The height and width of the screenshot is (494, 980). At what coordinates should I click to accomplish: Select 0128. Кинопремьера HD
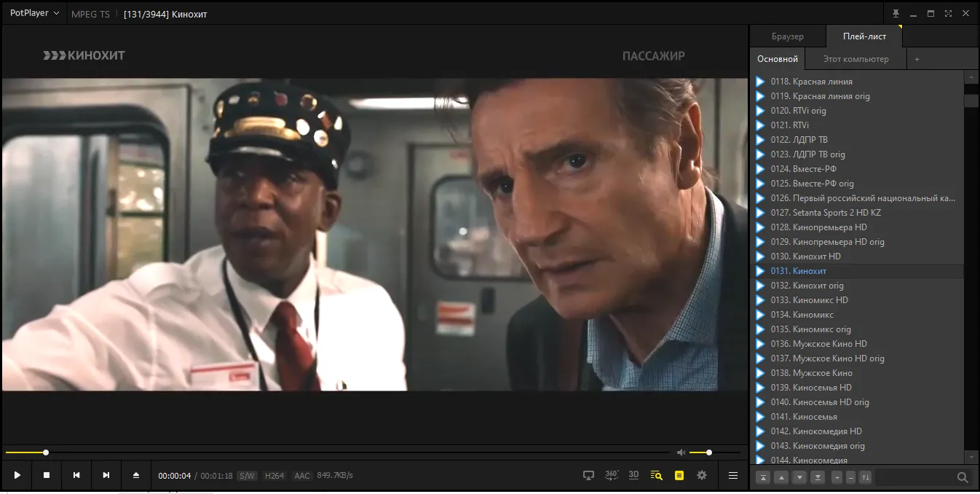[857, 227]
